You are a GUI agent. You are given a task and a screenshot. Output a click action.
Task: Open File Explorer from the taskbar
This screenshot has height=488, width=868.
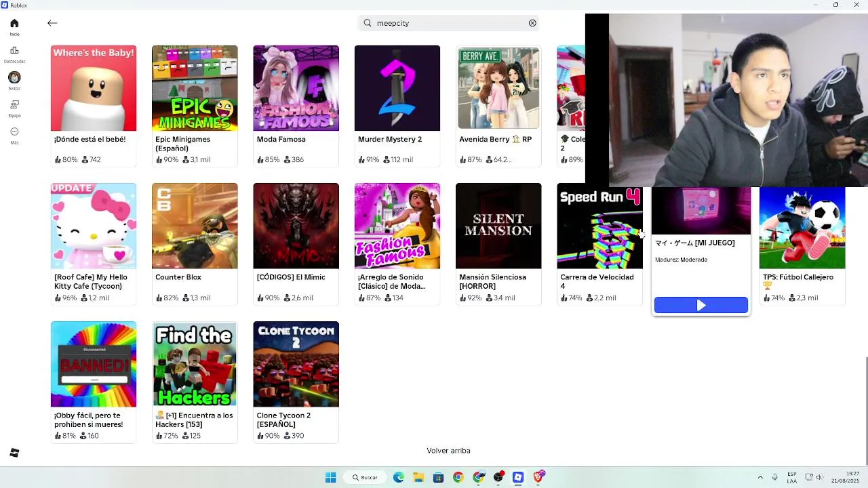(418, 477)
